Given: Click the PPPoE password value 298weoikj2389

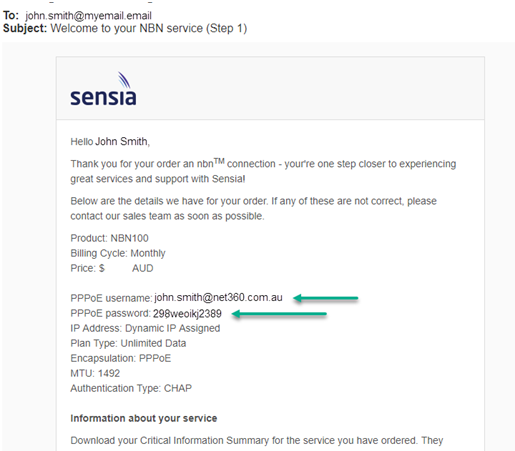Looking at the screenshot, I should [x=187, y=313].
